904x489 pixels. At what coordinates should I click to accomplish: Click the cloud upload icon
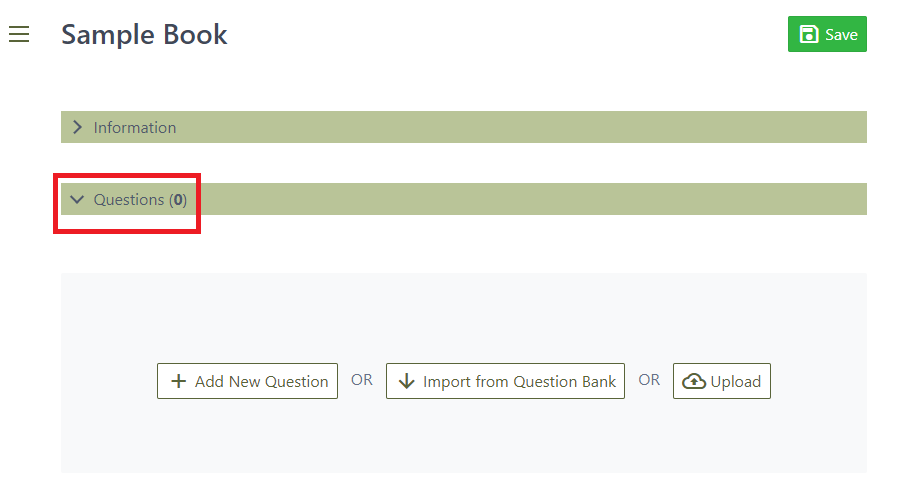coord(694,381)
